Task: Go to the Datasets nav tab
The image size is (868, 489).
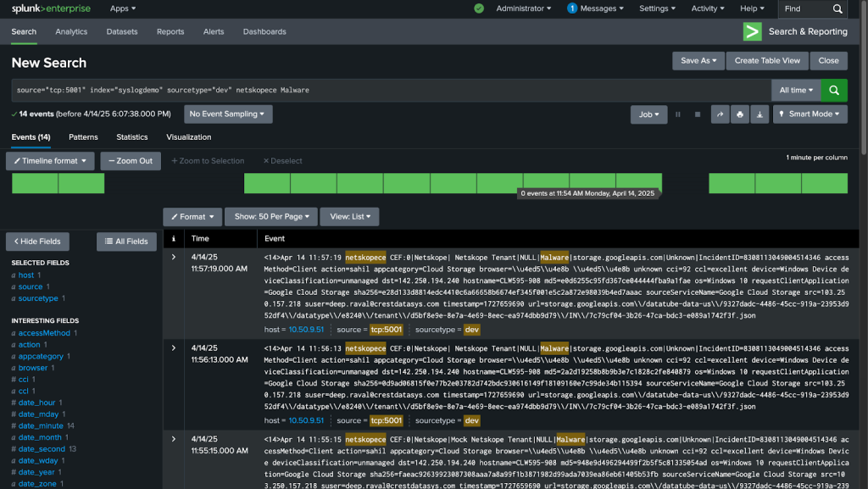Action: pyautogui.click(x=122, y=31)
